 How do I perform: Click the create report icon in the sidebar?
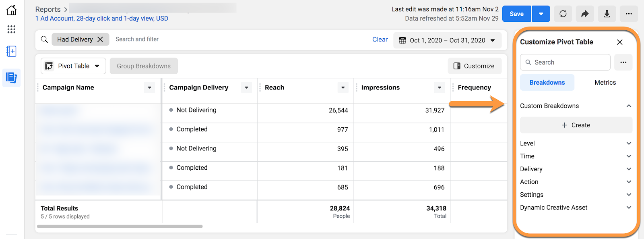click(x=12, y=51)
